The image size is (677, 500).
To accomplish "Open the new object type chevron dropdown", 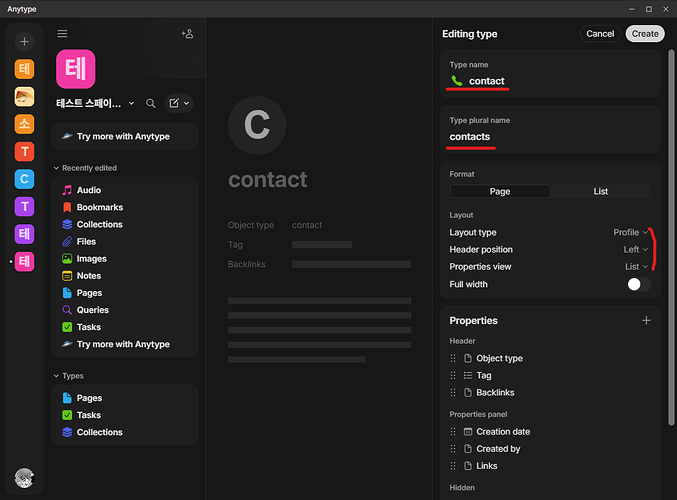I will pos(187,103).
